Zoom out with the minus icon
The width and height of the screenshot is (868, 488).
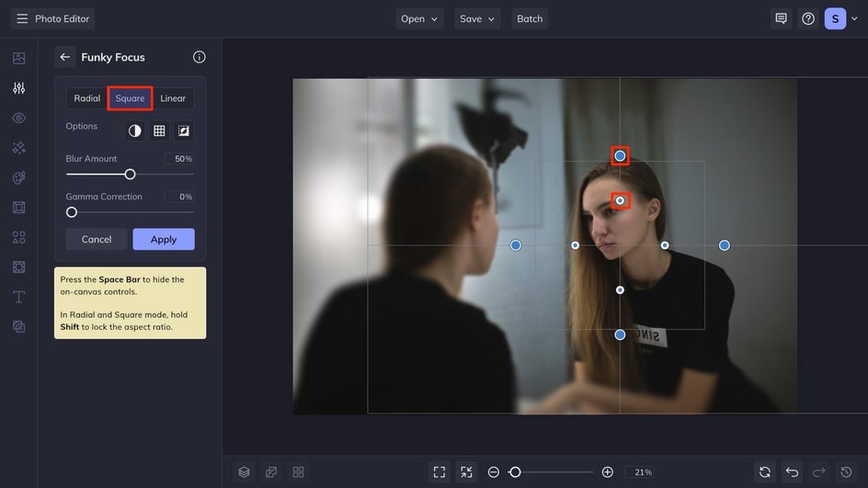click(494, 472)
